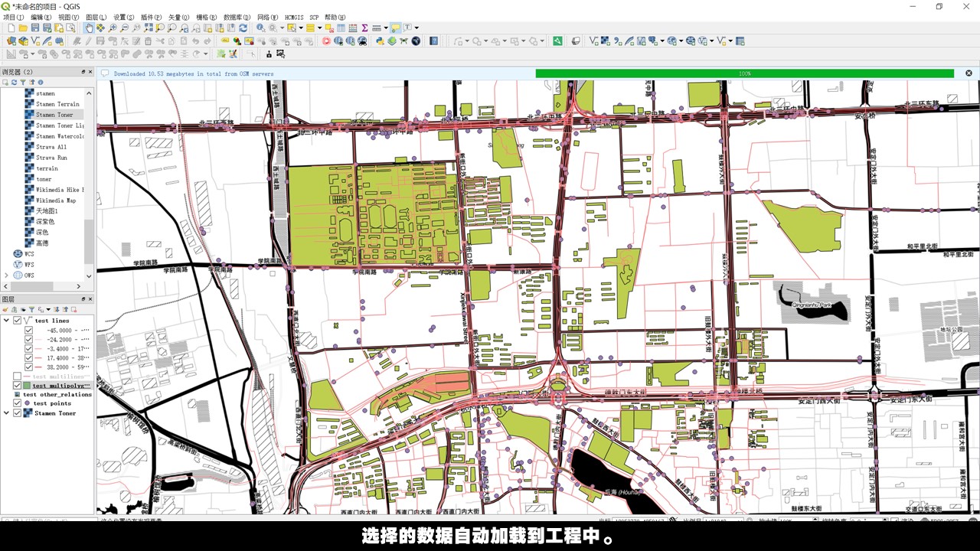Open the 矢量(O) menu
Screen dimensions: 980x551
point(178,17)
